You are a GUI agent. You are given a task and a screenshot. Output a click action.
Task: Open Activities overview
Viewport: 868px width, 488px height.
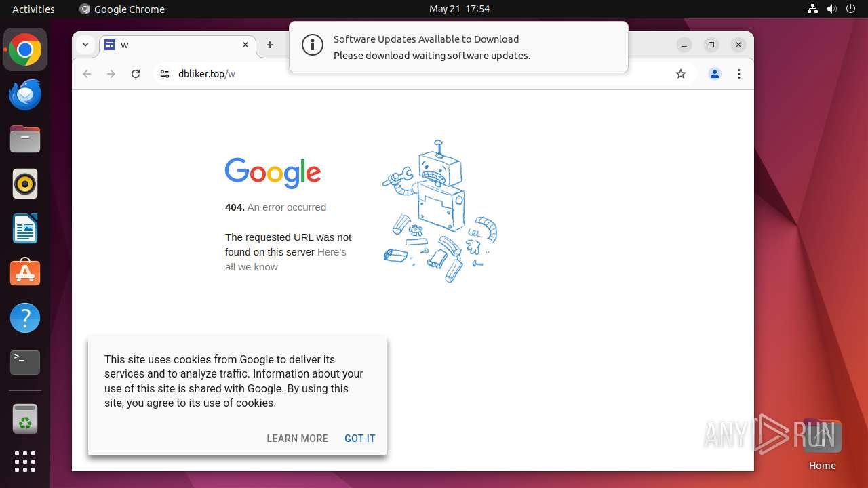(33, 9)
